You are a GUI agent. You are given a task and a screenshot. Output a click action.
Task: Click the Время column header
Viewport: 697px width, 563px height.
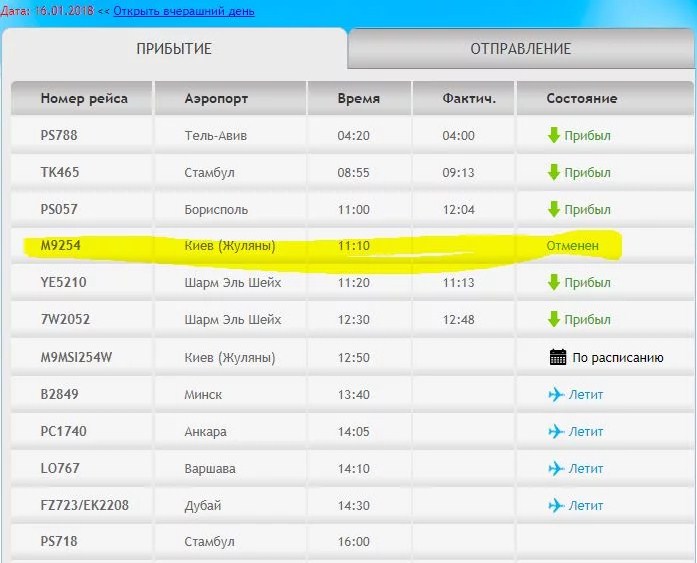tap(358, 98)
